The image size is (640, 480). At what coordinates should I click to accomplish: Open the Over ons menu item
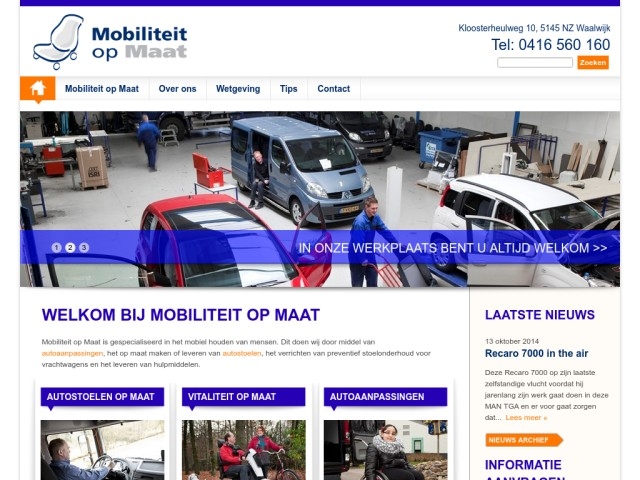tap(178, 89)
